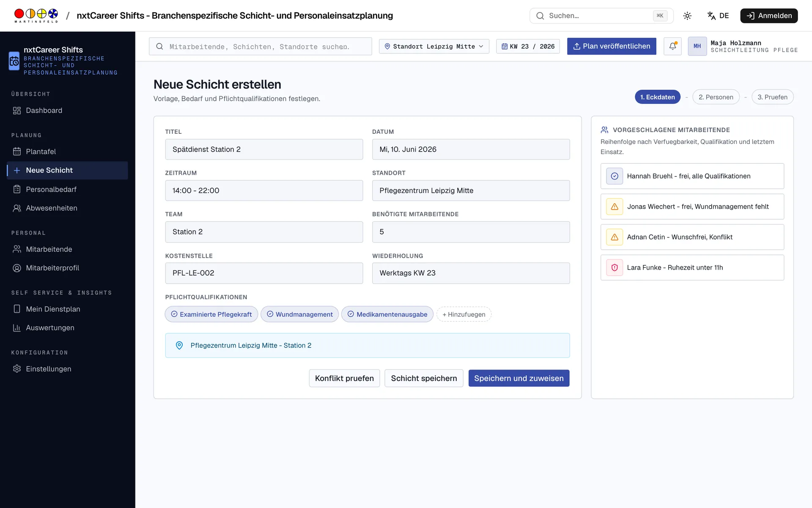
Task: Focus the Mitarbeitende, Schichten, Standorte search field
Action: point(261,46)
